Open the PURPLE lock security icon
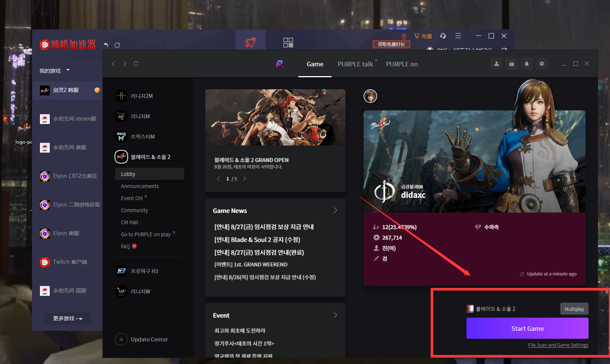The width and height of the screenshot is (610, 364). point(512,64)
